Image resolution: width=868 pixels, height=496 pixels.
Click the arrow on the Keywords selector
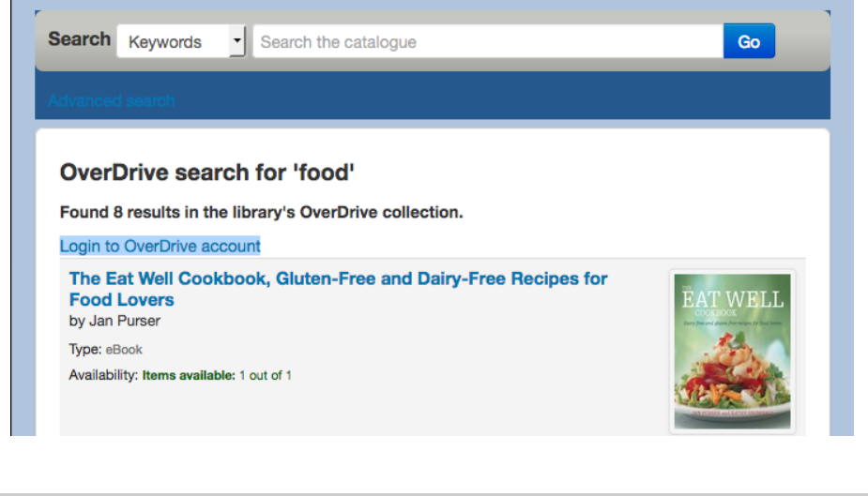(x=237, y=41)
